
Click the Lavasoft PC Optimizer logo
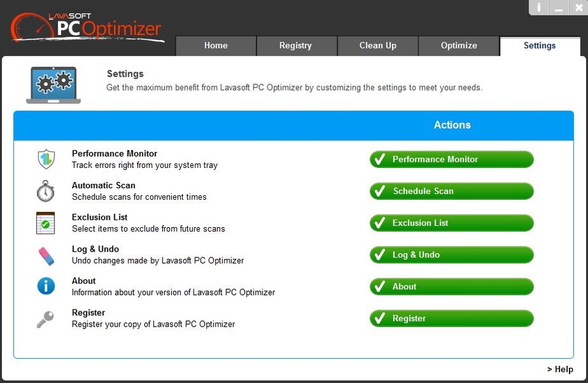(x=87, y=27)
